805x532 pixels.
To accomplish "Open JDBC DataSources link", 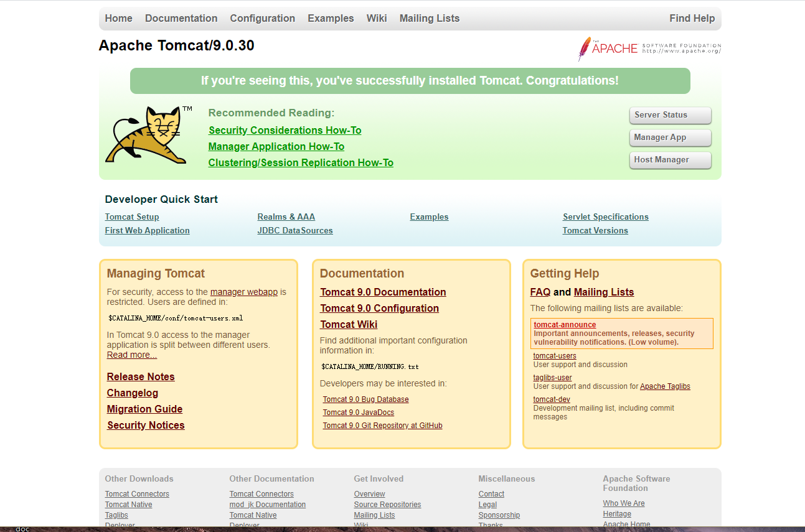I will [x=295, y=230].
